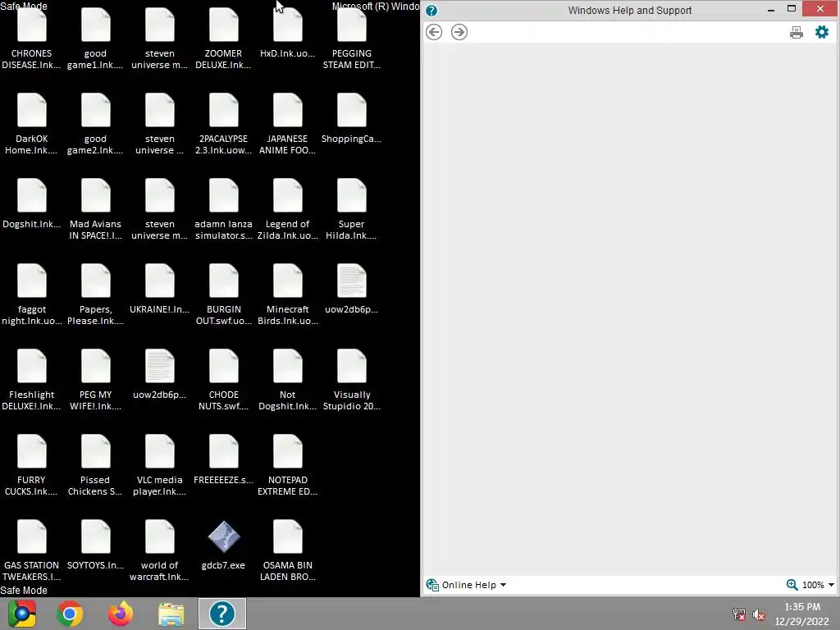Select the Legend of Zilda desktop file
This screenshot has height=630, width=840.
click(x=288, y=209)
